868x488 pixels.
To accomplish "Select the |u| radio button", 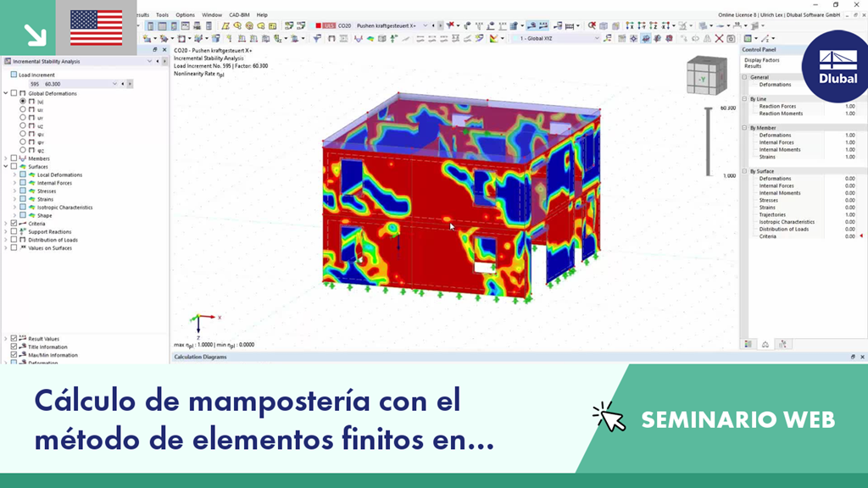I will (23, 102).
